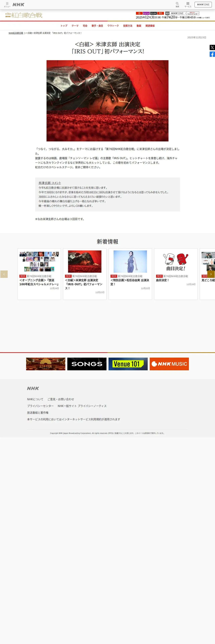The image size is (215, 644).
Task: Open the らじる★らじる radio link
Action: [x=193, y=13]
